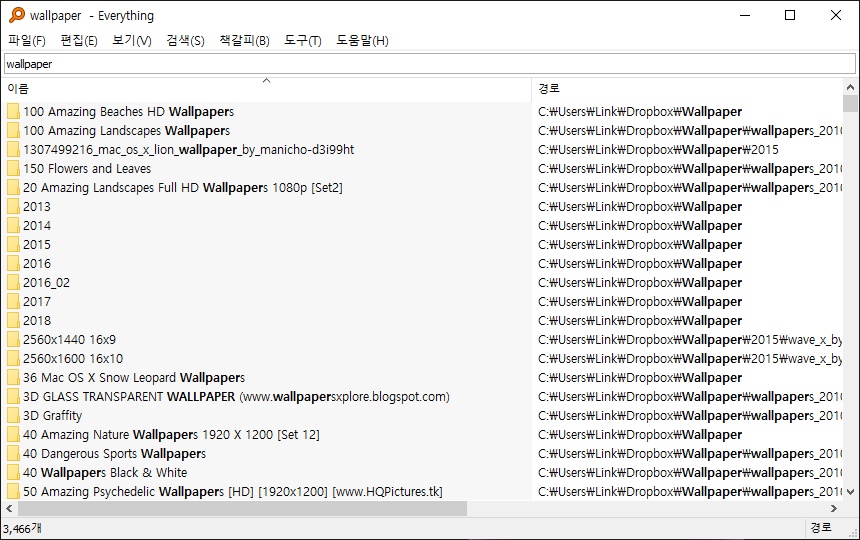Click the folder icon next to 2016_02
Image resolution: width=860 pixels, height=540 pixels.
13,283
